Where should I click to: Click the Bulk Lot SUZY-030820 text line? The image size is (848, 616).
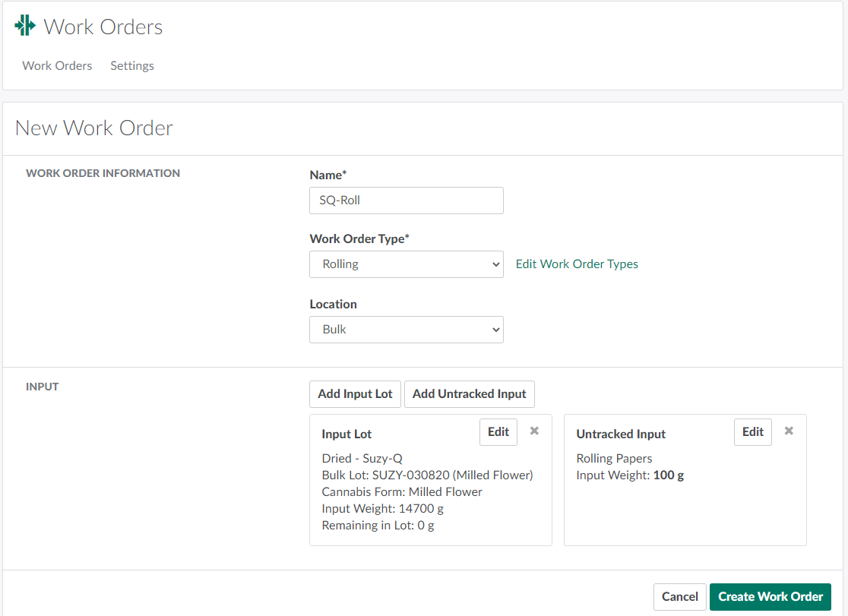[x=427, y=475]
